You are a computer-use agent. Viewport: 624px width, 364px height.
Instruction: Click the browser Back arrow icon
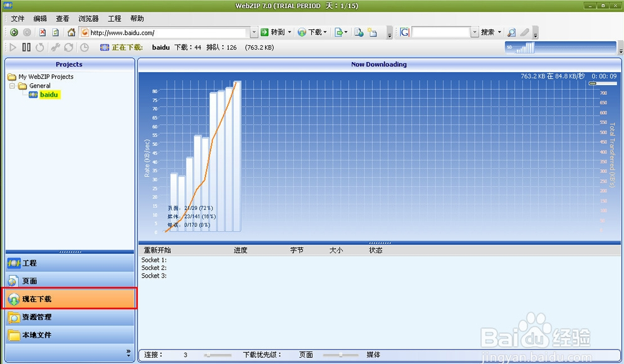[x=14, y=33]
